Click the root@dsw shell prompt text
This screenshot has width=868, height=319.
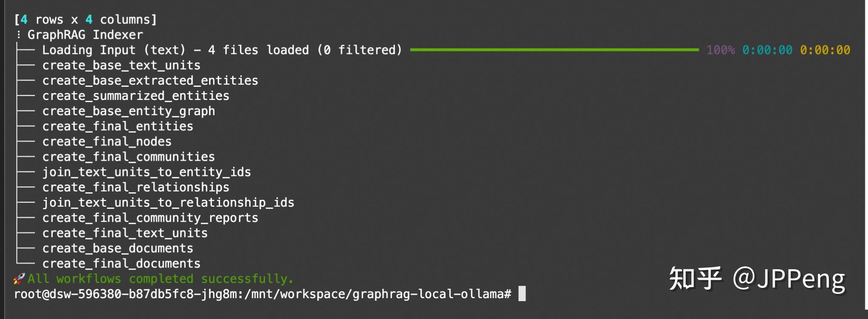click(x=262, y=294)
